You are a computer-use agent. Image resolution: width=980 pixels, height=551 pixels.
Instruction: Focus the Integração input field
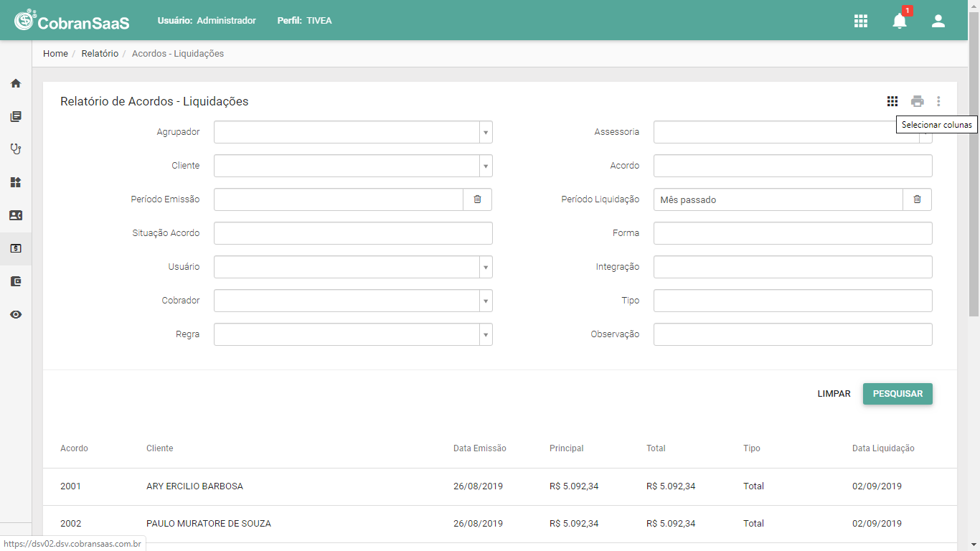(x=793, y=267)
